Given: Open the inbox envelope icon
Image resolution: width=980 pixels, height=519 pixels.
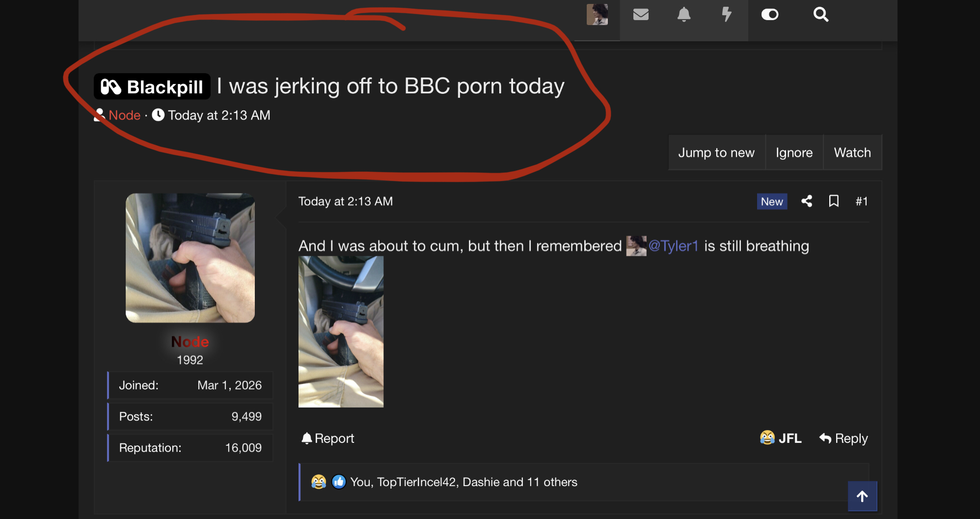Looking at the screenshot, I should (641, 15).
